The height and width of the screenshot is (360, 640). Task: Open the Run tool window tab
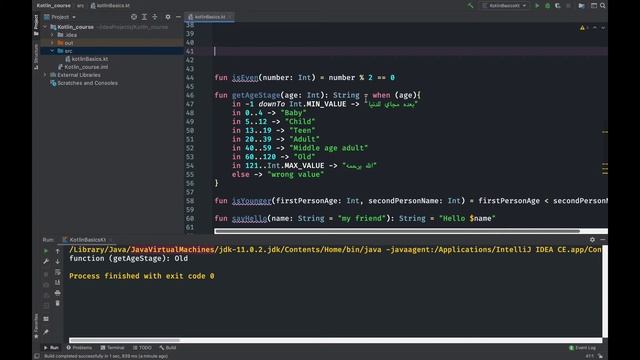51,348
